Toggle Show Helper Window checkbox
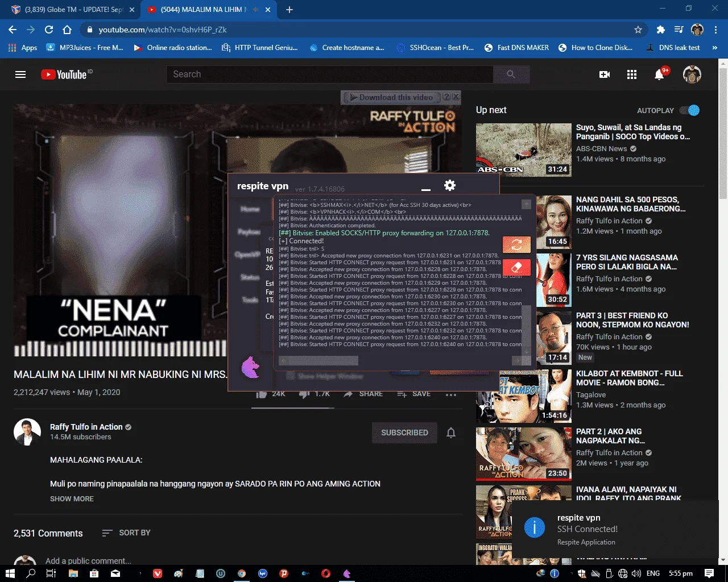Image resolution: width=728 pixels, height=582 pixels. coord(291,376)
